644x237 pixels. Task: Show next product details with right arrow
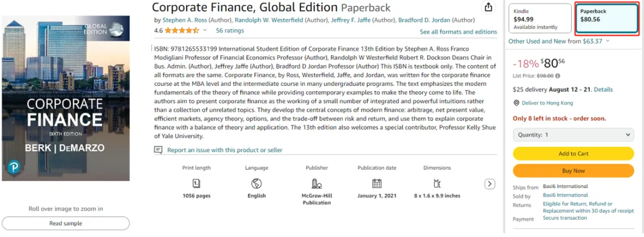(490, 184)
